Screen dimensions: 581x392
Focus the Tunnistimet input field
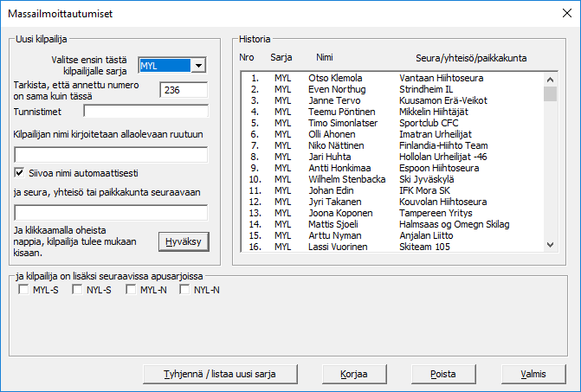[145, 111]
